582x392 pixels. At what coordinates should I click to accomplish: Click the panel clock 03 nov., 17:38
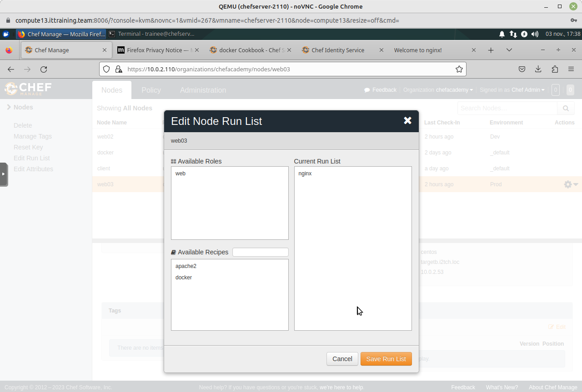coord(563,34)
